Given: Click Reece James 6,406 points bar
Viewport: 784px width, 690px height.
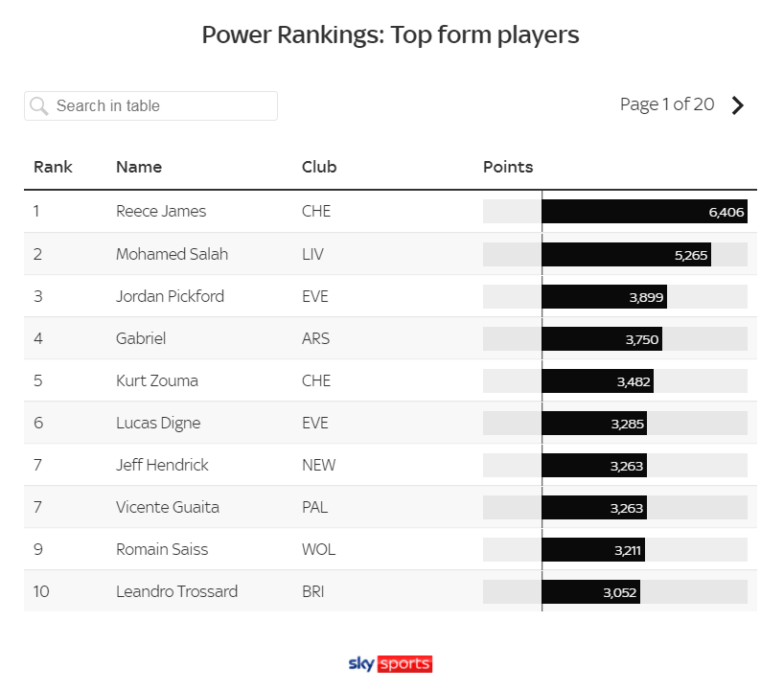Looking at the screenshot, I should [644, 212].
